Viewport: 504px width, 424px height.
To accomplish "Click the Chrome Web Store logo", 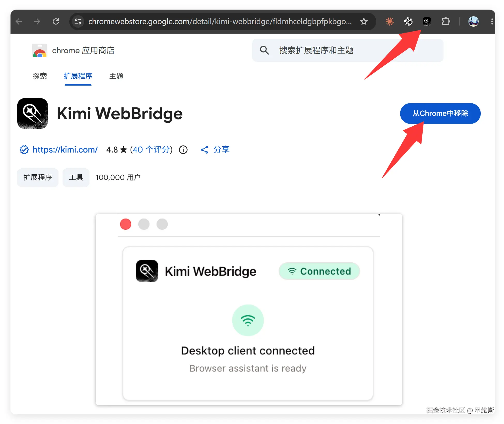I will tap(40, 50).
